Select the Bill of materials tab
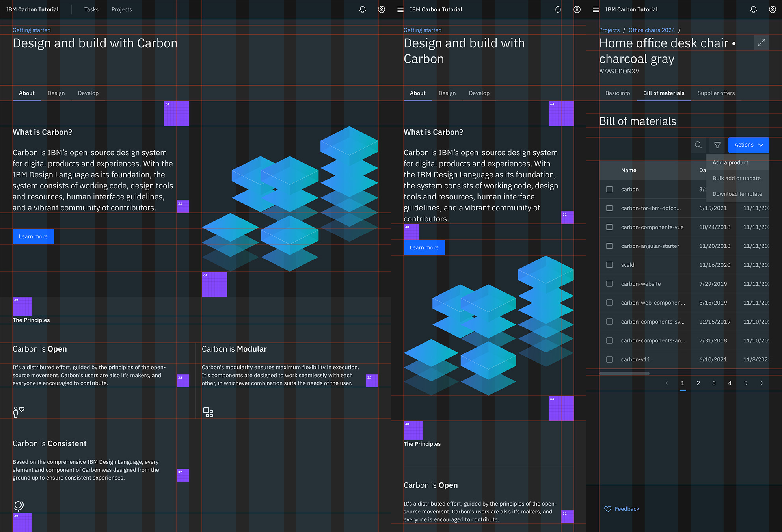Viewport: 782px width, 532px height. (664, 93)
